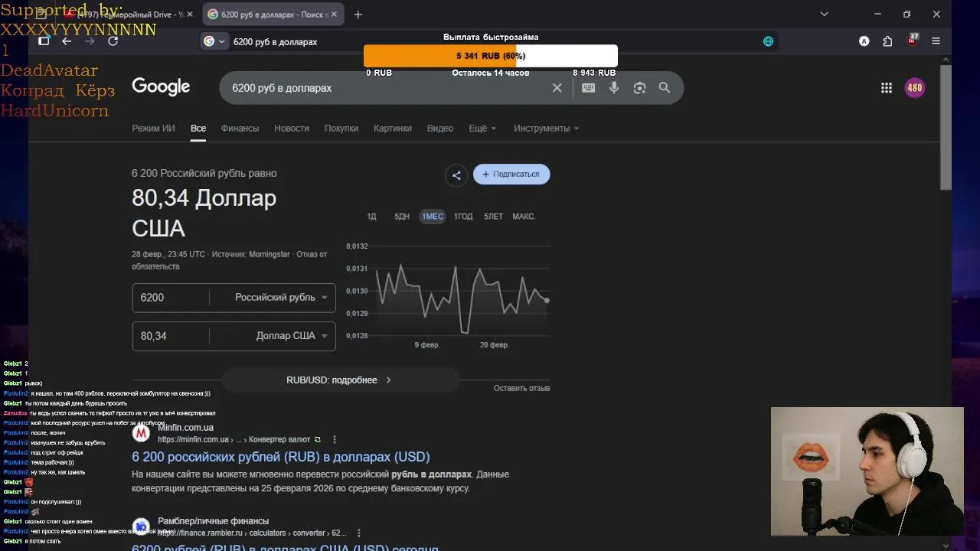Search by image with Google Lens
980x551 pixels.
click(x=640, y=88)
